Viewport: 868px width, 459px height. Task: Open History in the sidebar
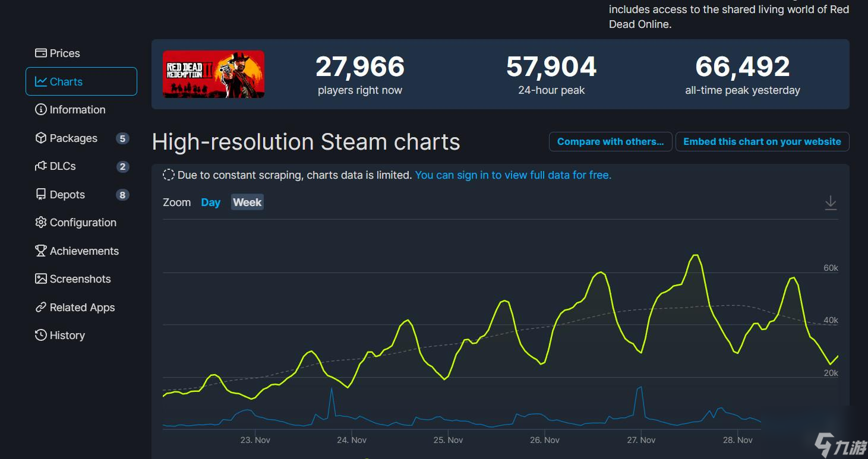[x=81, y=335]
